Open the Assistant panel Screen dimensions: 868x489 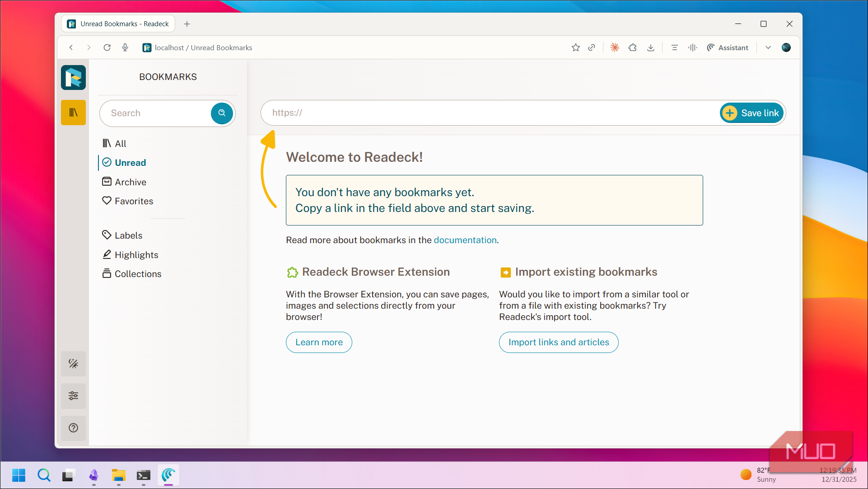click(728, 47)
